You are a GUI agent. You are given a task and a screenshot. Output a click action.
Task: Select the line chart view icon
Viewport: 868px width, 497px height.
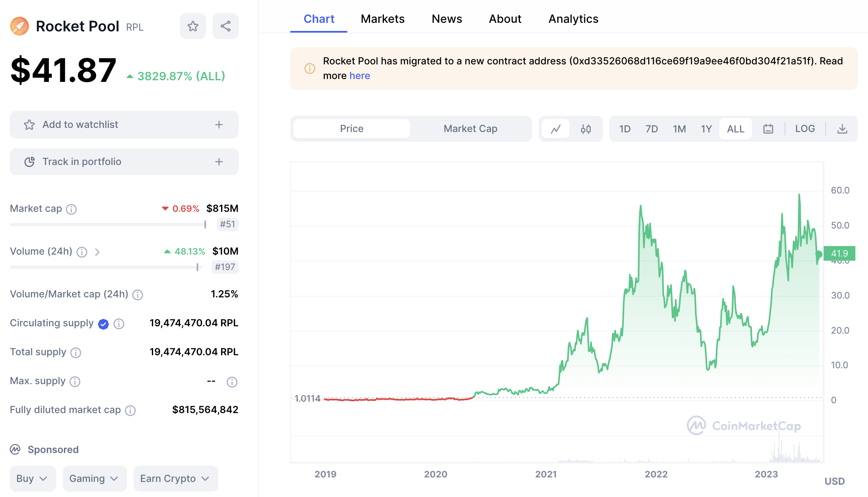point(556,129)
